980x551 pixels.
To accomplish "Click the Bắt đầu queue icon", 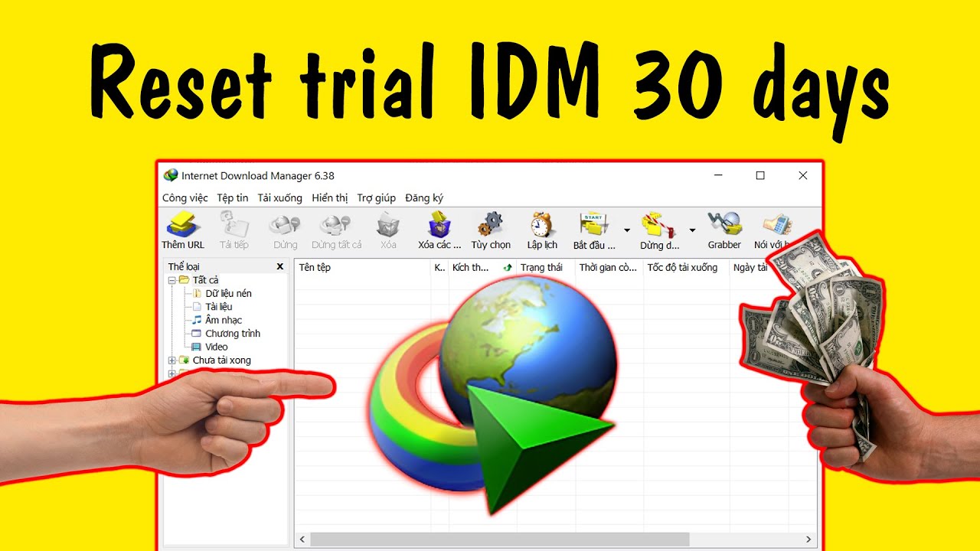I will pos(594,226).
